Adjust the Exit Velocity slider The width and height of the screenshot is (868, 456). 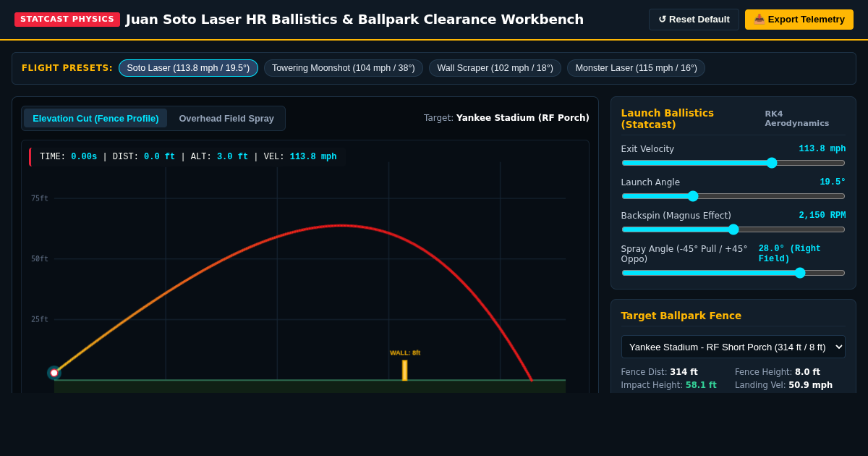[x=733, y=163]
